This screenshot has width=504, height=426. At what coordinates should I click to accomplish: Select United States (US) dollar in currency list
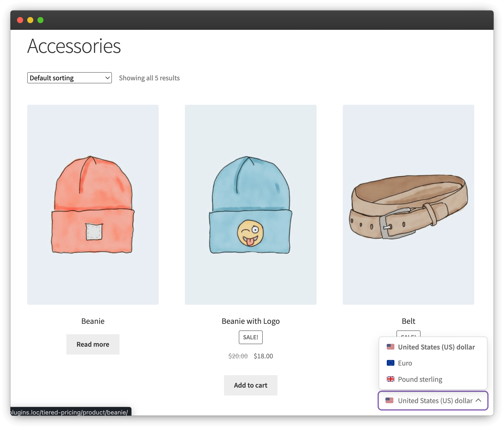(433, 347)
